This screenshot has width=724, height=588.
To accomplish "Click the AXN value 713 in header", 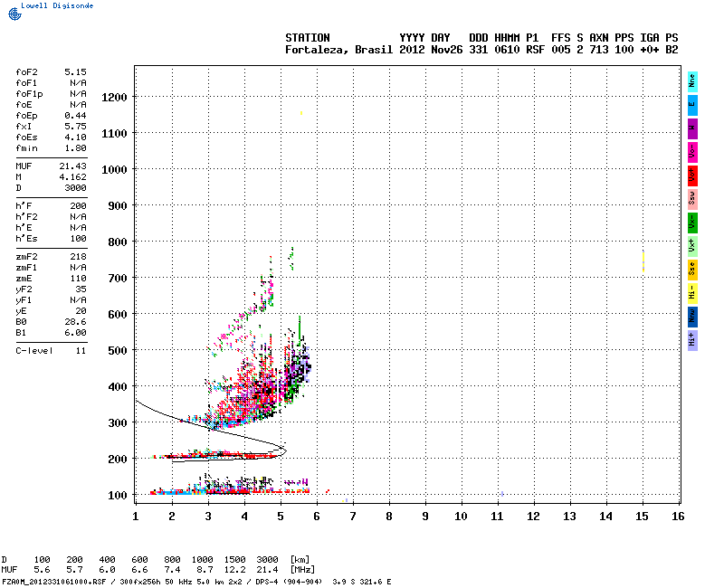I will click(x=599, y=50).
